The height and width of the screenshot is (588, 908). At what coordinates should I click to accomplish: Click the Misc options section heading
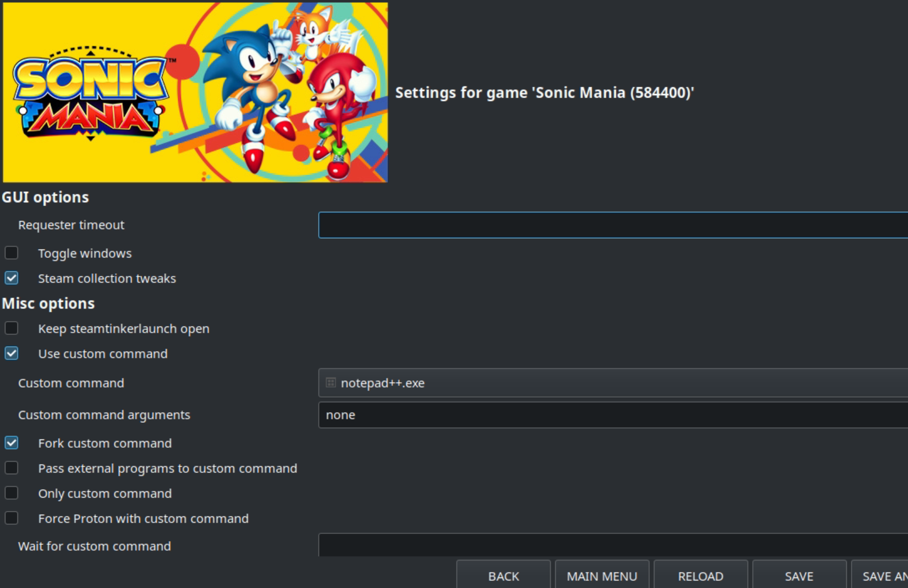click(48, 303)
